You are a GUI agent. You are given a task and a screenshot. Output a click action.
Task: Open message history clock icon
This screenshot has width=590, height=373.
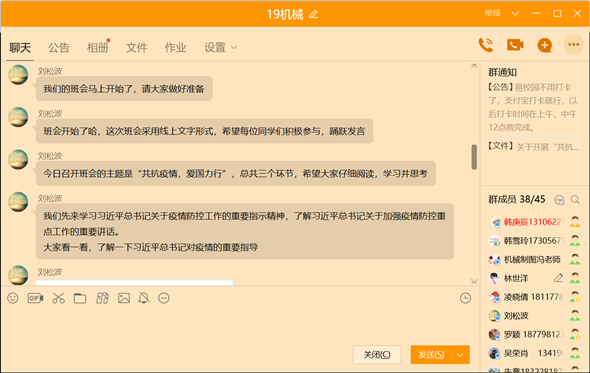(465, 298)
